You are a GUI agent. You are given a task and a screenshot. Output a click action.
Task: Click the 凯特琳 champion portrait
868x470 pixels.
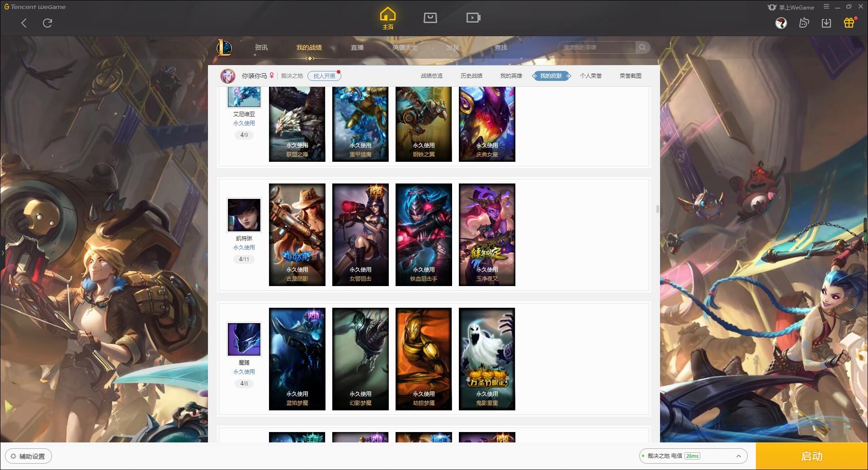[x=244, y=215]
